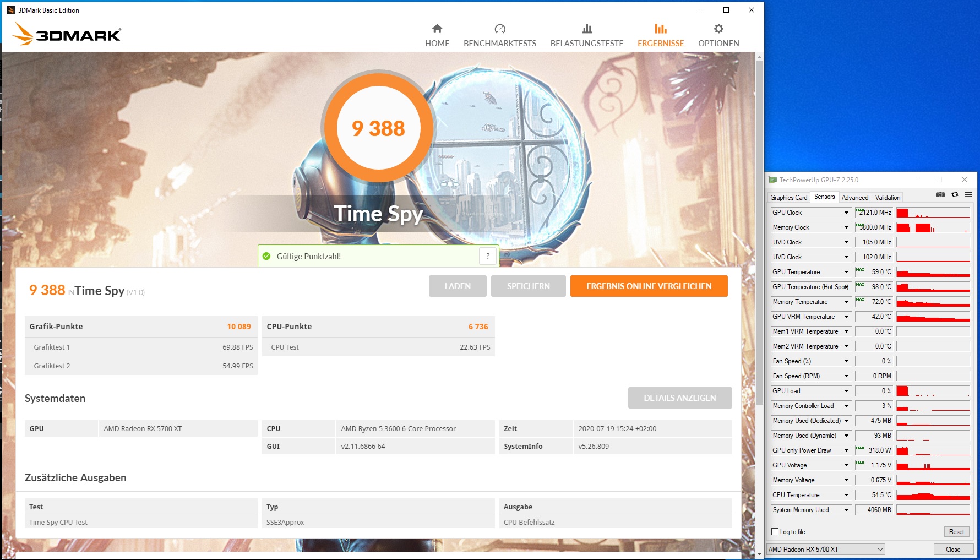Open the CPU Temperature sensor dropdown
This screenshot has height=560, width=980.
[x=846, y=495]
